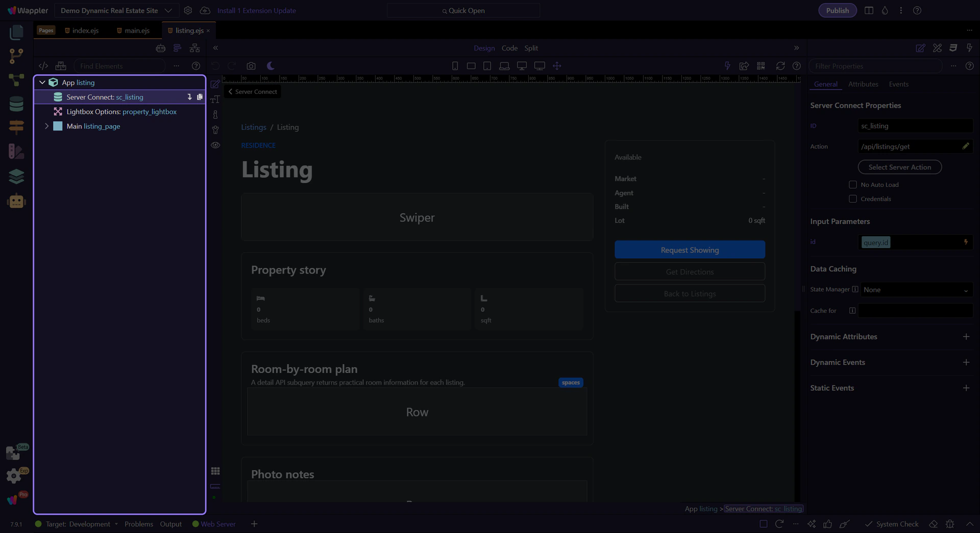This screenshot has height=533, width=980.
Task: Open the Database Manager sidebar icon
Action: (x=16, y=104)
